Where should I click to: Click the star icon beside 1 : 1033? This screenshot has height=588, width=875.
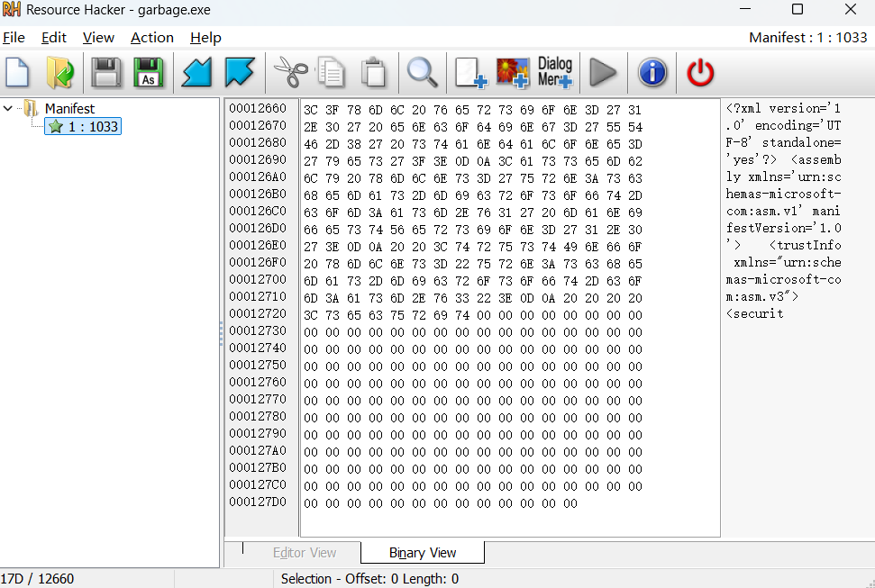(x=56, y=127)
